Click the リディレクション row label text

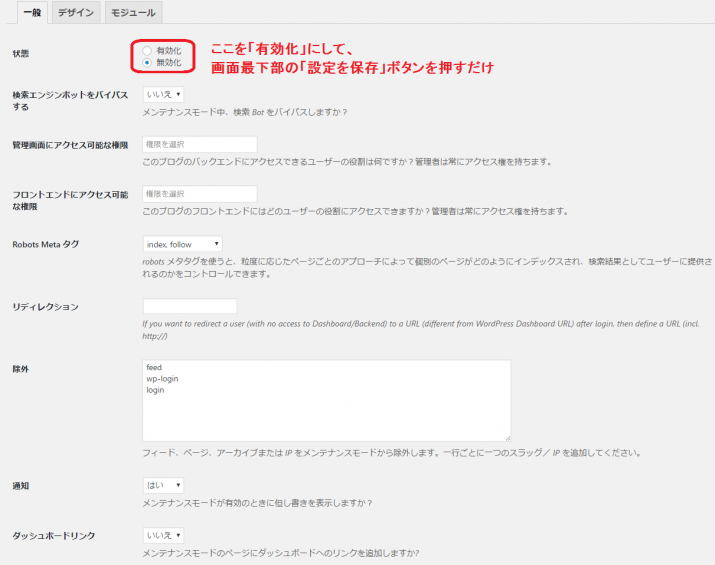click(45, 306)
